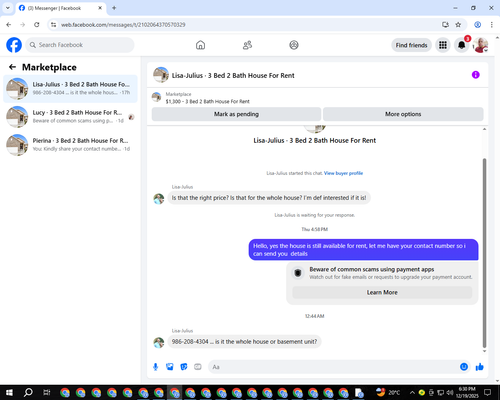Click Mark as pending button

pyautogui.click(x=236, y=114)
